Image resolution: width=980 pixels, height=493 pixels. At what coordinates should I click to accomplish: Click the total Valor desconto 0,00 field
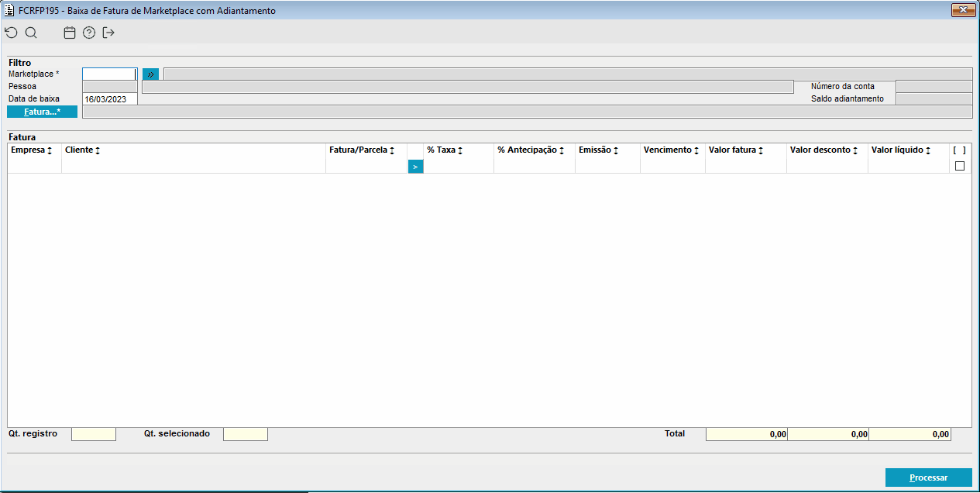coord(828,434)
